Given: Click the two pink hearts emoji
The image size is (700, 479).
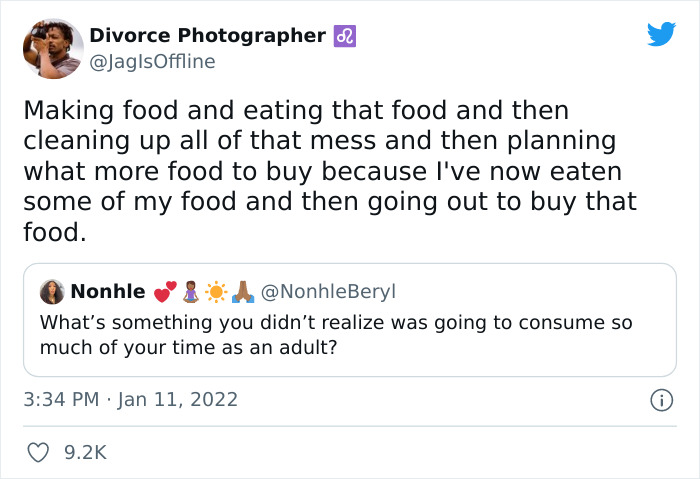Looking at the screenshot, I should 165,292.
